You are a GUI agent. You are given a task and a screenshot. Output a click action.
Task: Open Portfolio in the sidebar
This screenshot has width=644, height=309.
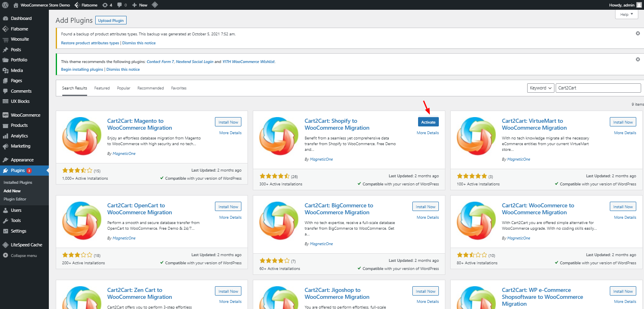19,60
